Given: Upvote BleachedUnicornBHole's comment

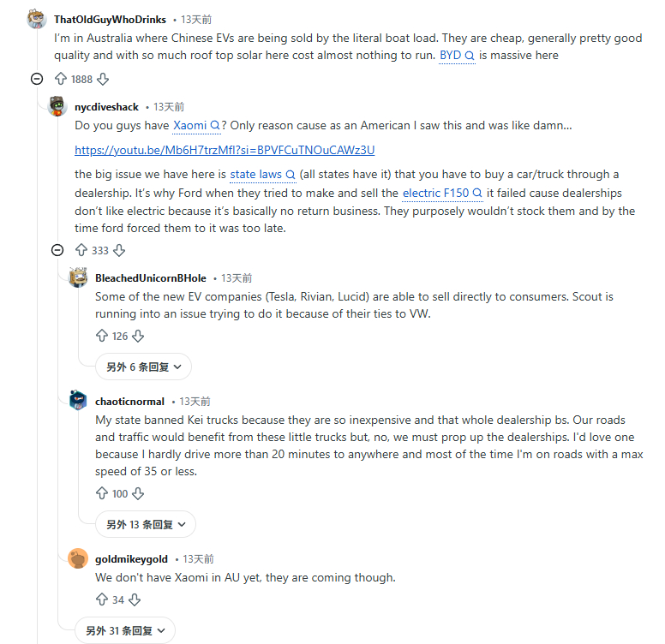Looking at the screenshot, I should pos(102,336).
